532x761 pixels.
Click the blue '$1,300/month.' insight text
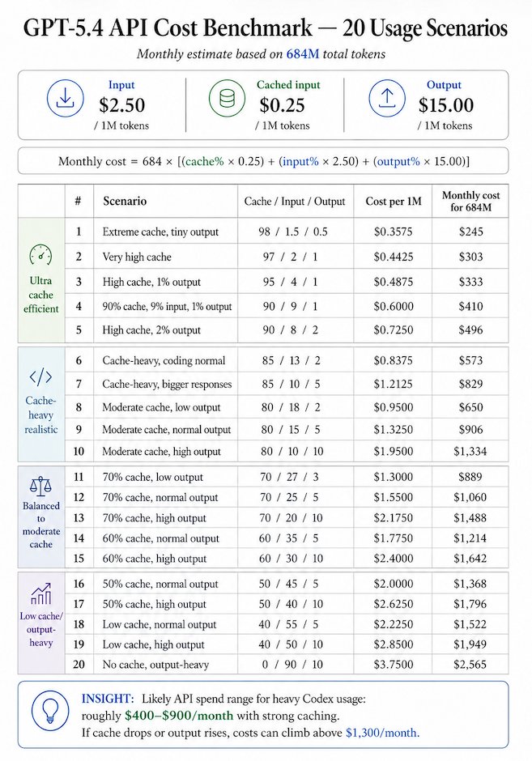[x=382, y=733]
